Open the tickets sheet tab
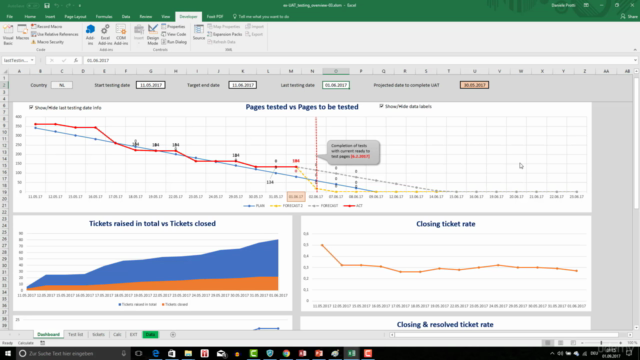This screenshot has height=360, width=640. 98,335
